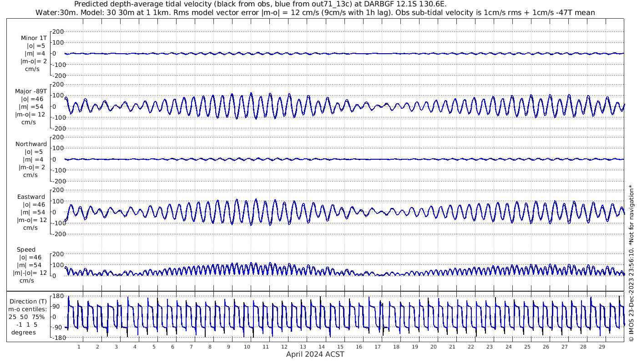Click the day 10 x-axis label
This screenshot has width=637, height=364.
coord(247,347)
